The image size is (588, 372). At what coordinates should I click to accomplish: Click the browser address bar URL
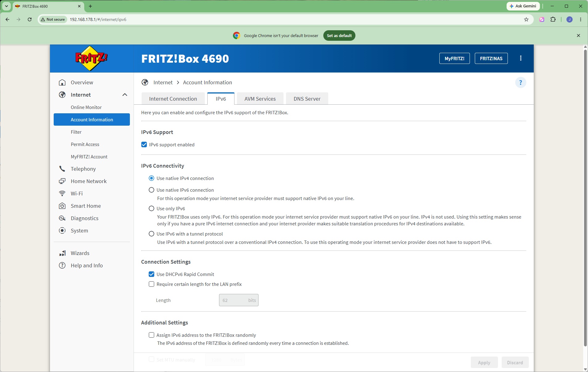98,19
